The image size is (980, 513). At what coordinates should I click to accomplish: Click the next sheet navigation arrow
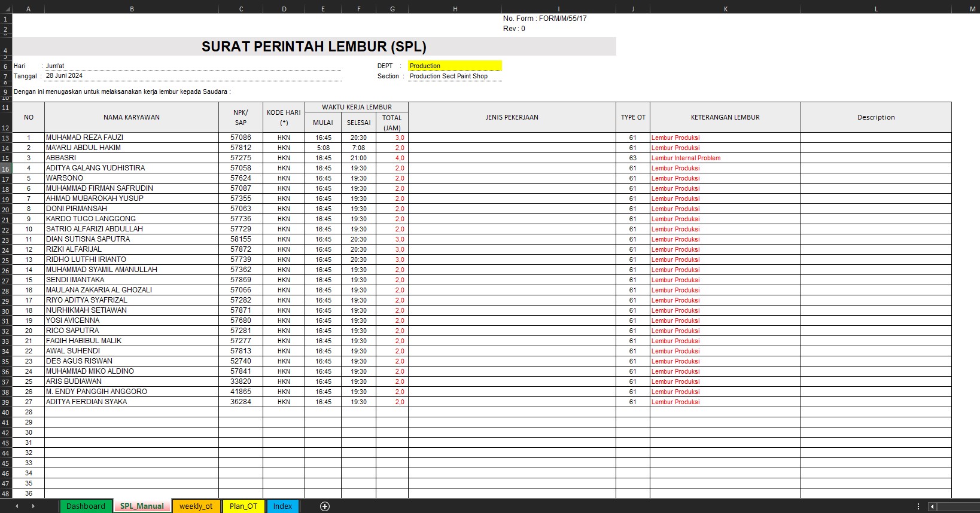pyautogui.click(x=33, y=506)
